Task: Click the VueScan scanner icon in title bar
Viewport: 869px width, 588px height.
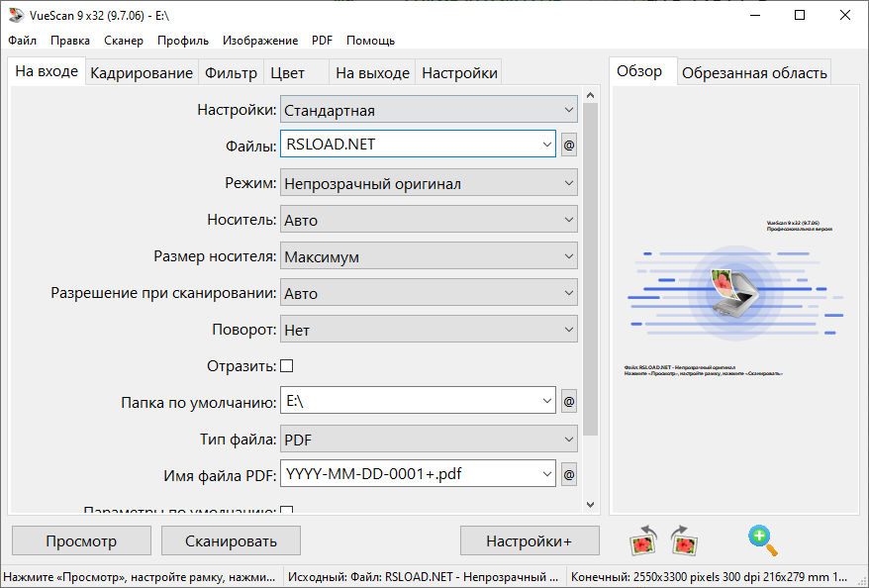Action: (15, 15)
